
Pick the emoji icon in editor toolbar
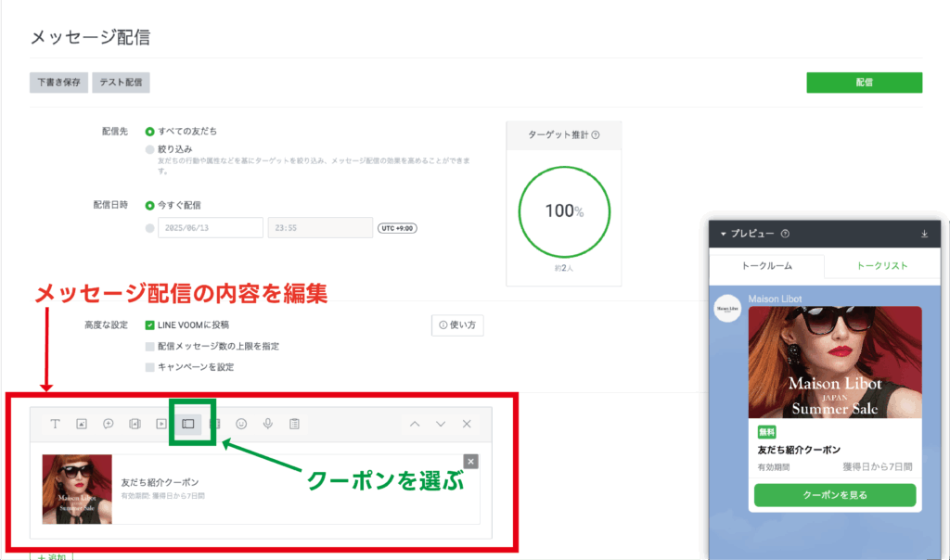(241, 424)
